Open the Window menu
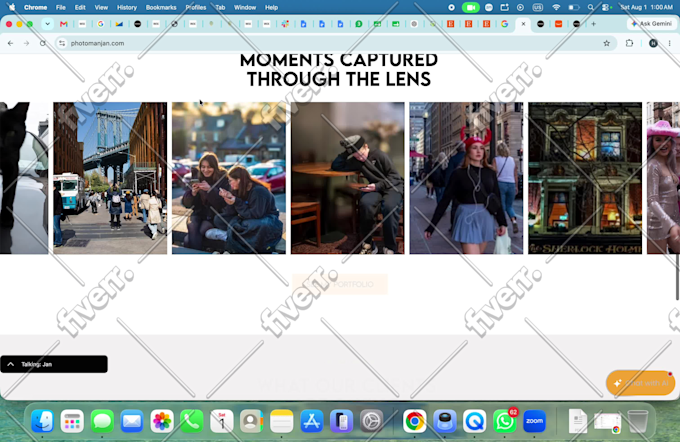This screenshot has width=680, height=442. click(x=245, y=7)
